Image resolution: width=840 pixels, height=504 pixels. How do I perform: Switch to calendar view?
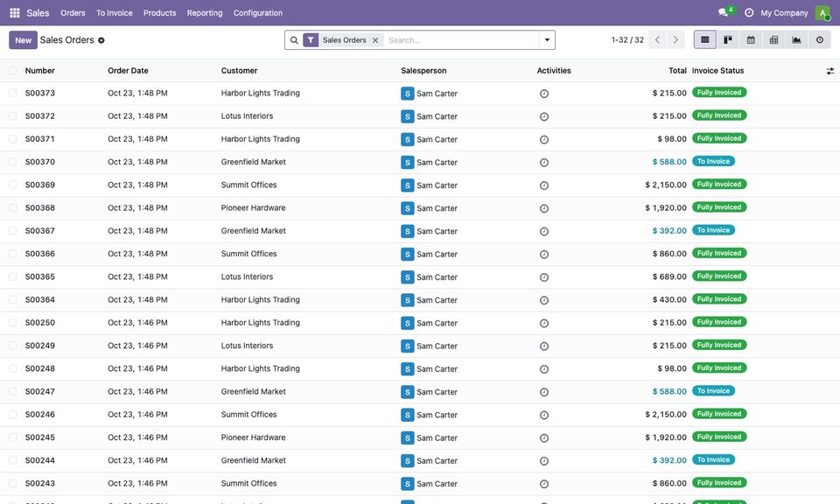[751, 39]
